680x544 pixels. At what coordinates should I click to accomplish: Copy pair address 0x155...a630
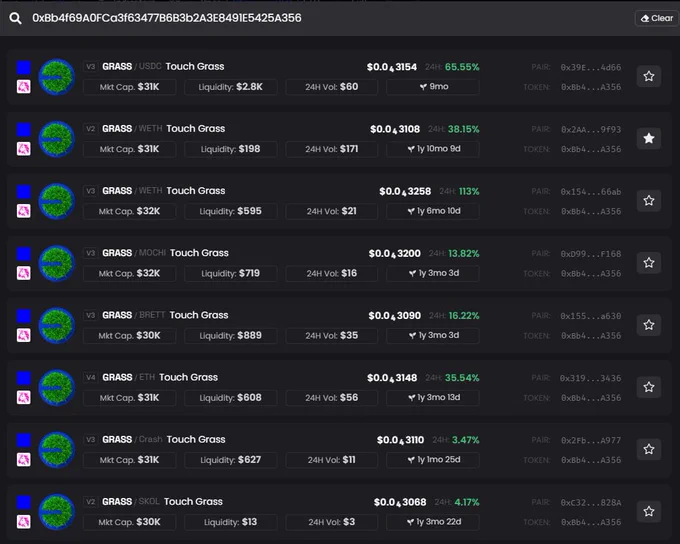coord(591,316)
